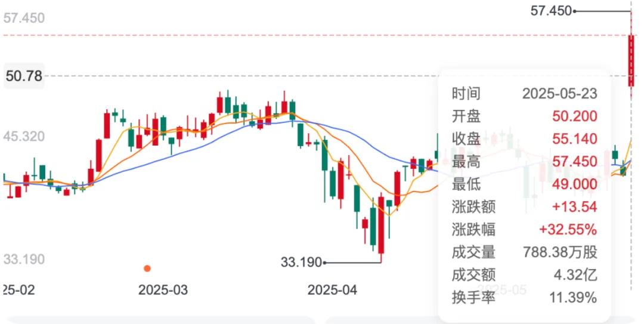Click the 57.450 y-axis label at top left
Screen dimensions: 644x324
coord(24,18)
